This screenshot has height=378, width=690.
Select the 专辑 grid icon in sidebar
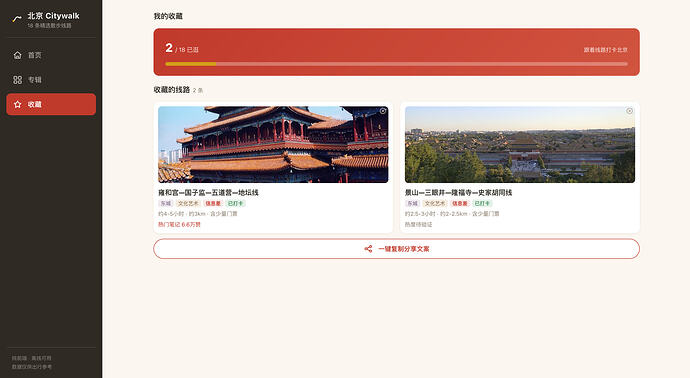[x=18, y=80]
